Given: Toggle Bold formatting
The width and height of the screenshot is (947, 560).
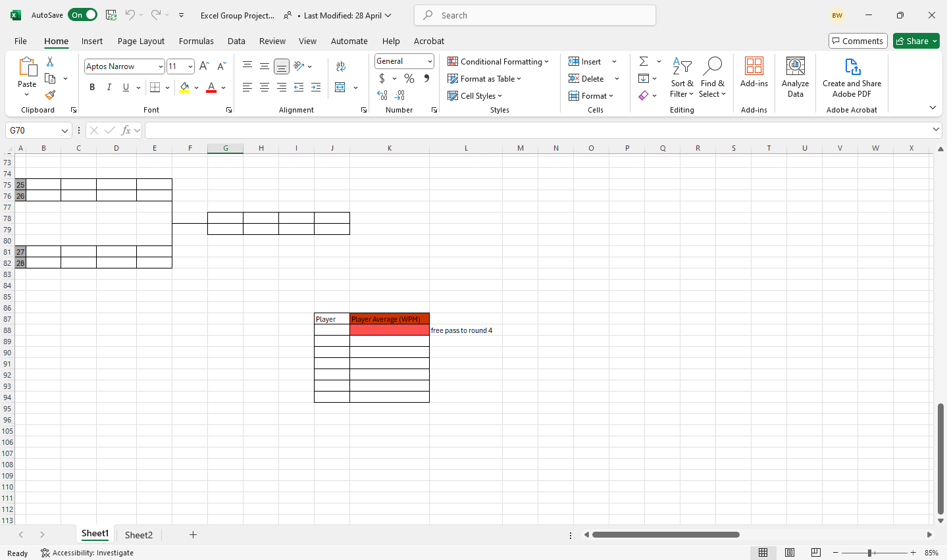Looking at the screenshot, I should tap(92, 88).
